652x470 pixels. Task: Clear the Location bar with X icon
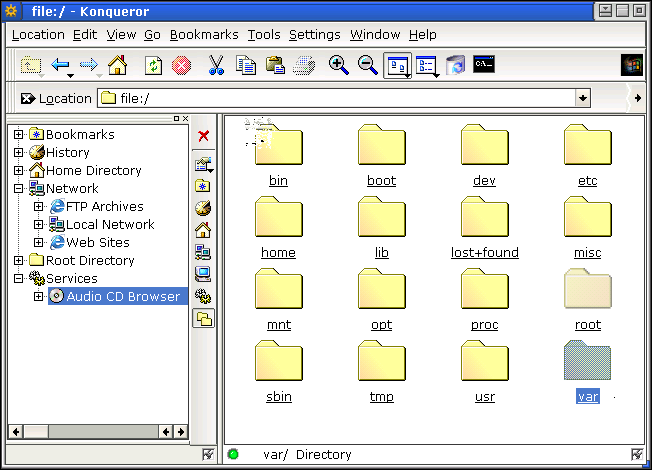pyautogui.click(x=28, y=99)
